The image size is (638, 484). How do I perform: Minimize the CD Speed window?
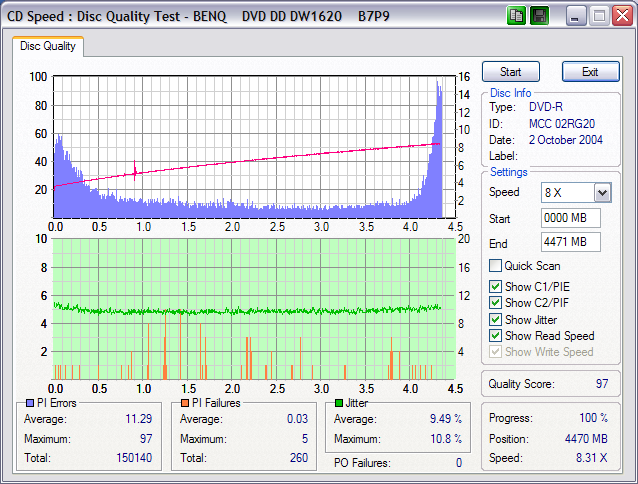(575, 16)
